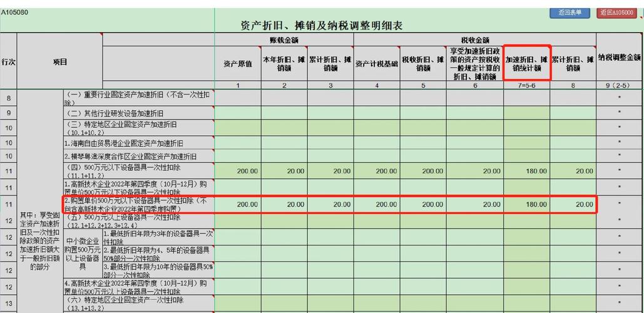The height and width of the screenshot is (313, 644).
Task: Select row number 8 cell
Action: [8, 98]
